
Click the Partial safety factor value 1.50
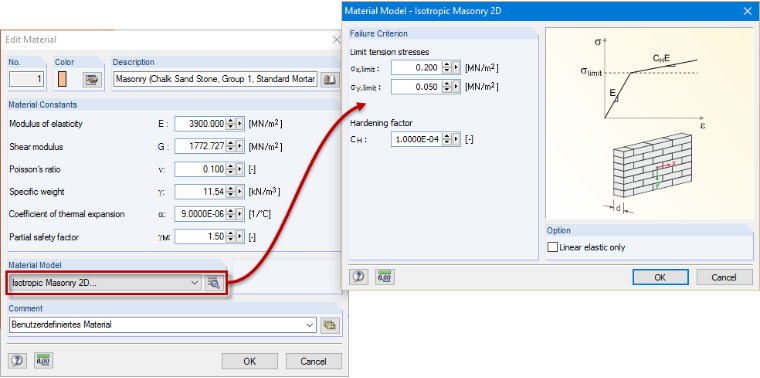pos(216,237)
